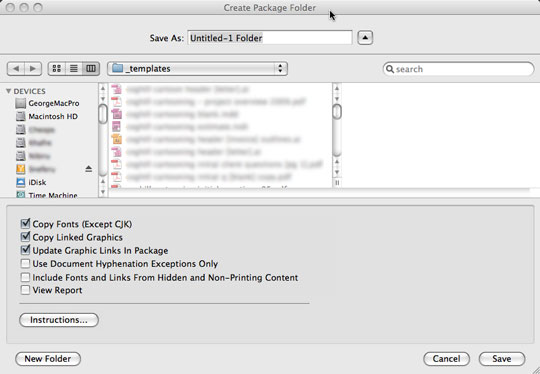The width and height of the screenshot is (540, 374).
Task: Click the forward navigation arrow
Action: coord(33,69)
